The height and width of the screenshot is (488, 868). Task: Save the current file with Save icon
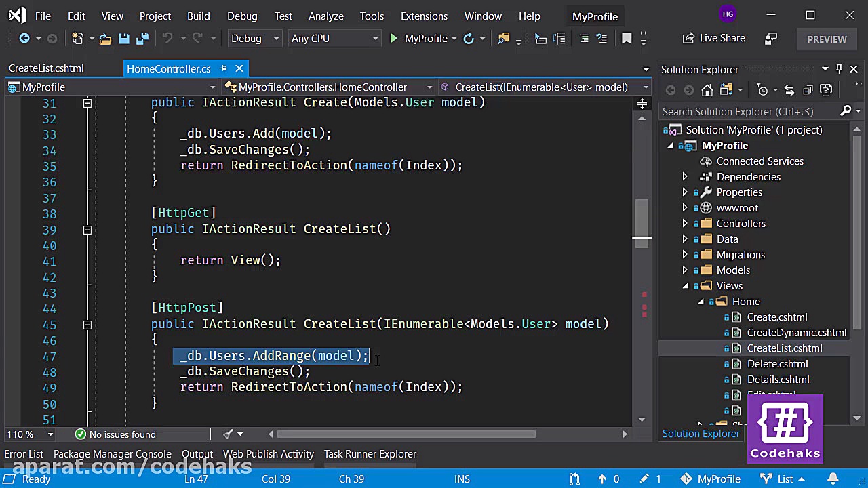coord(124,39)
